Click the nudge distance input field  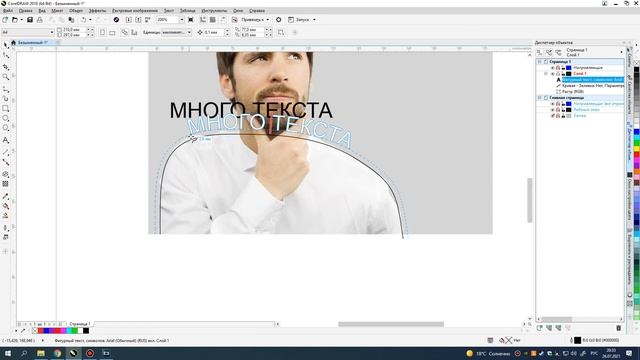(213, 32)
